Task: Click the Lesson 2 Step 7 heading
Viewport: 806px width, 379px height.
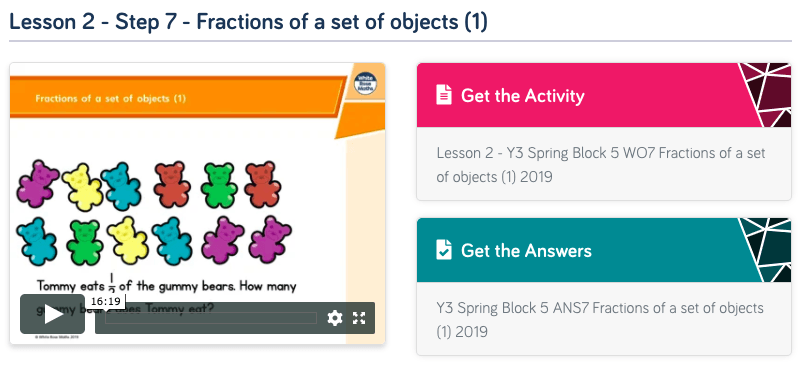Action: point(248,22)
